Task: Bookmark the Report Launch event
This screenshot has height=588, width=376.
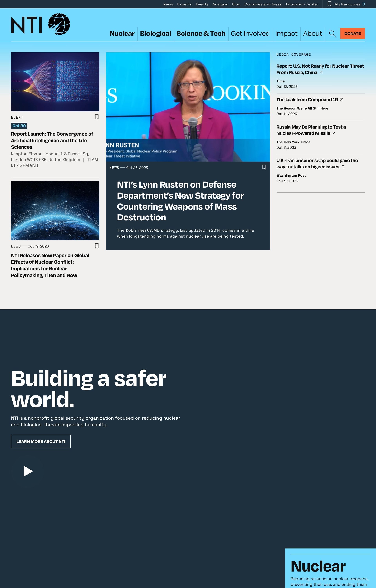Action: 97,117
